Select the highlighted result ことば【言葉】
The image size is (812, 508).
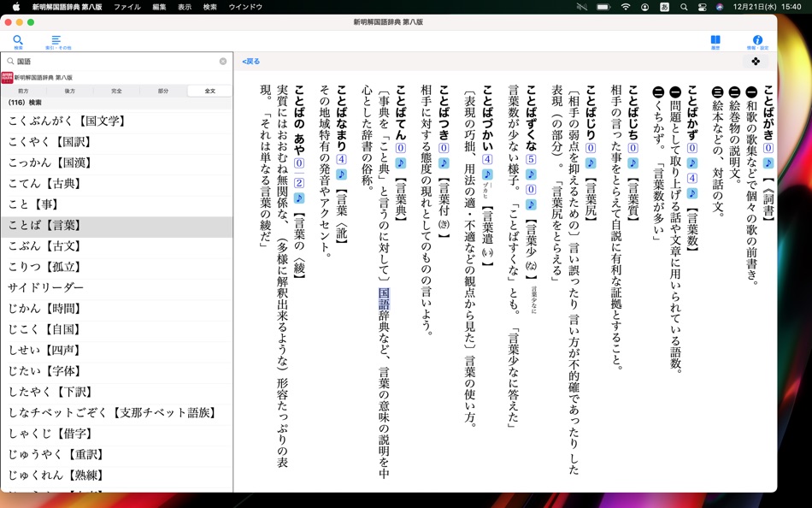click(x=116, y=225)
